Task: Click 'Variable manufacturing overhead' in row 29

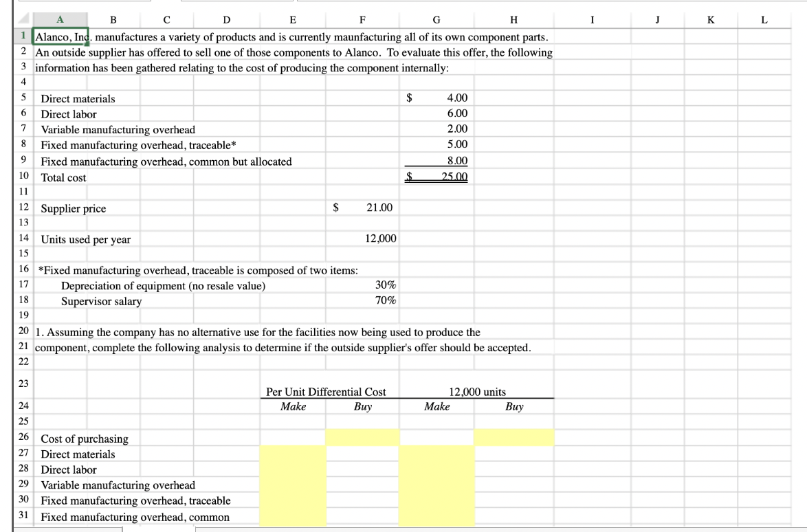Action: click(x=118, y=485)
